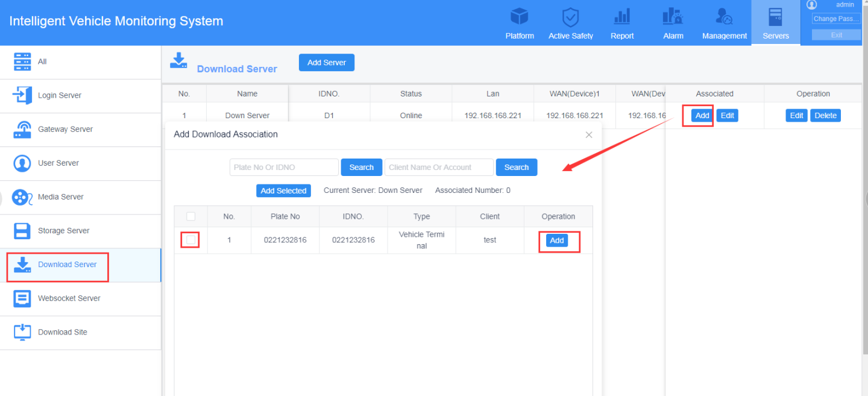The height and width of the screenshot is (396, 868).
Task: Click the Login Server sidebar icon
Action: (22, 95)
